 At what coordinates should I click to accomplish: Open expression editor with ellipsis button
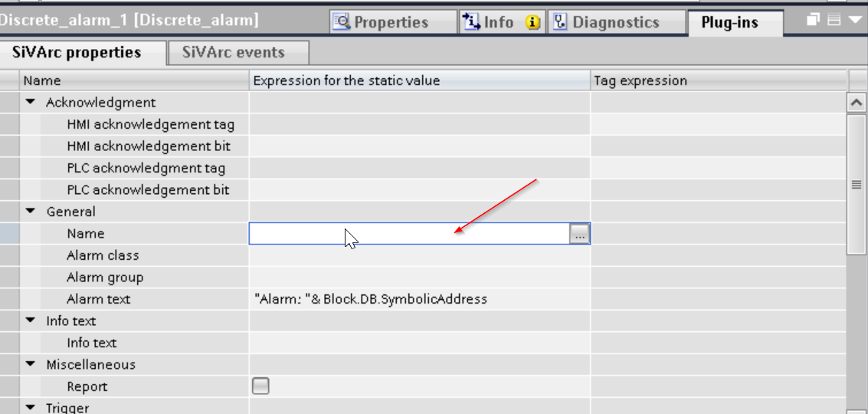point(579,235)
